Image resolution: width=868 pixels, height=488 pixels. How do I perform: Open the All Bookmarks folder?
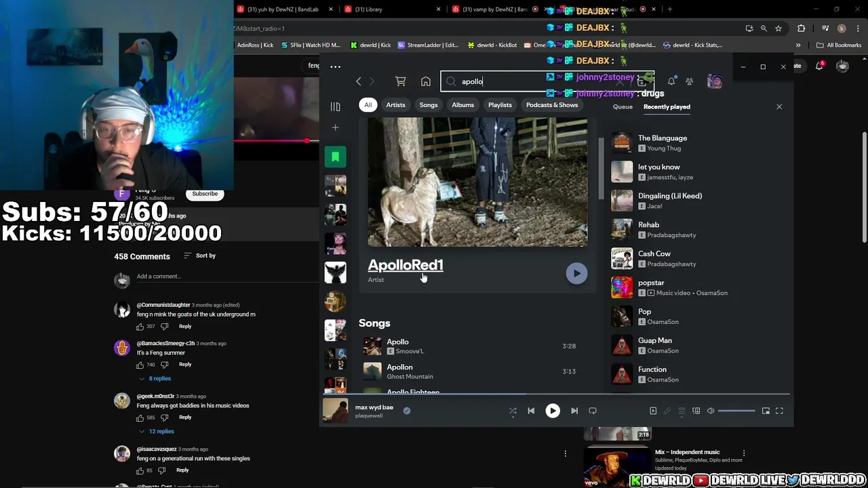pyautogui.click(x=839, y=45)
